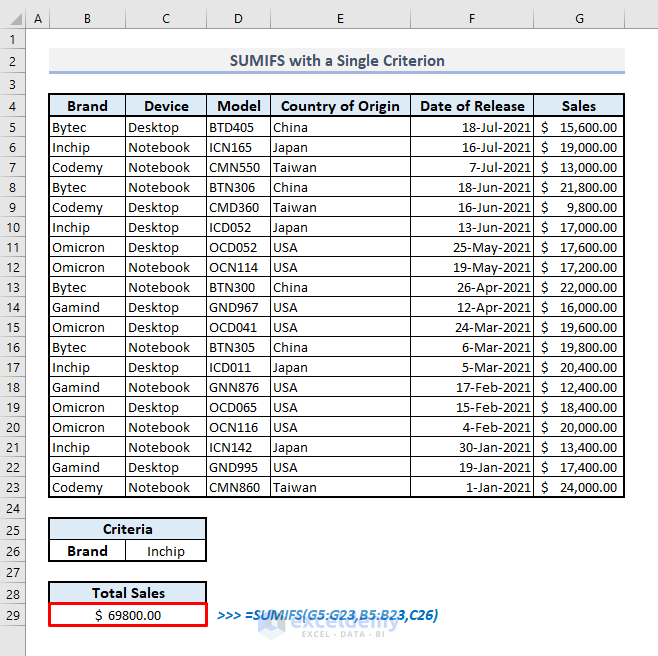Select model cell ICN142
This screenshot has width=658, height=656.
click(238, 447)
